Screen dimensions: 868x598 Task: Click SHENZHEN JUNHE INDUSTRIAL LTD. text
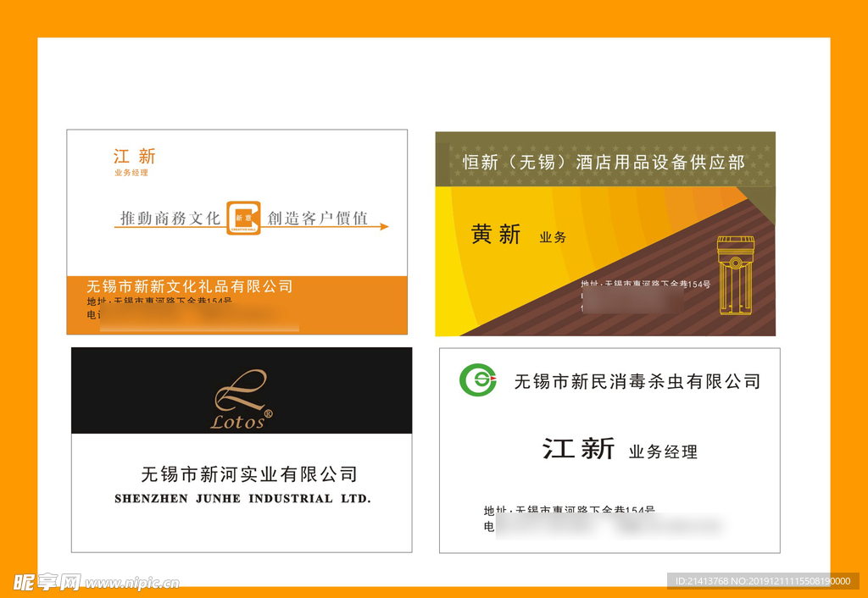point(242,499)
